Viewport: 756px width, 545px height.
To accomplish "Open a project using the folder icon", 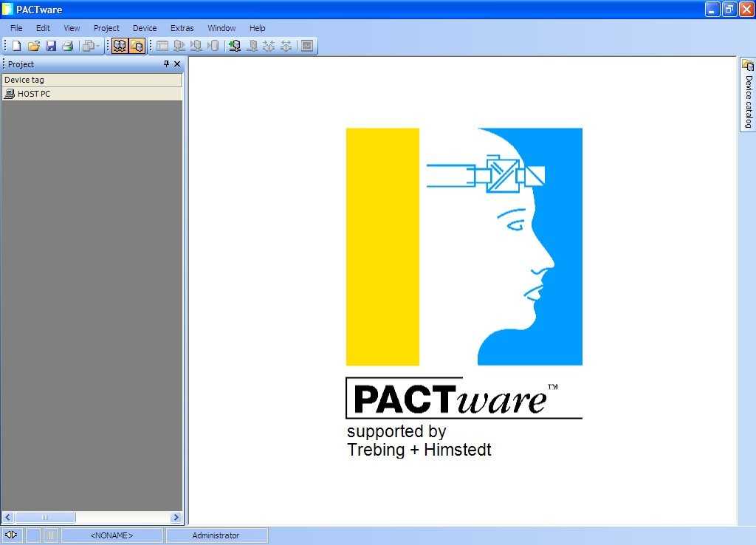I will pyautogui.click(x=34, y=46).
